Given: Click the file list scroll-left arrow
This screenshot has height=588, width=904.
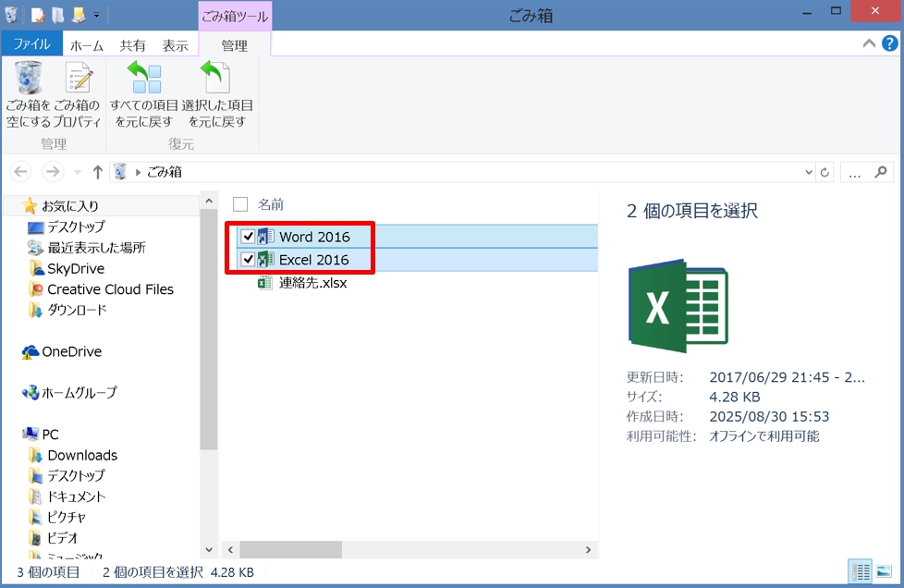Looking at the screenshot, I should pos(230,550).
